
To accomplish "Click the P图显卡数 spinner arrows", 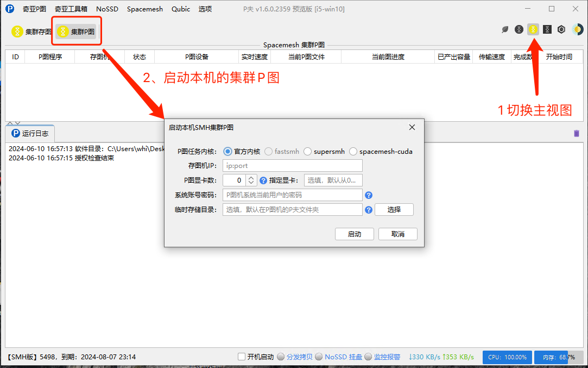I will [251, 180].
